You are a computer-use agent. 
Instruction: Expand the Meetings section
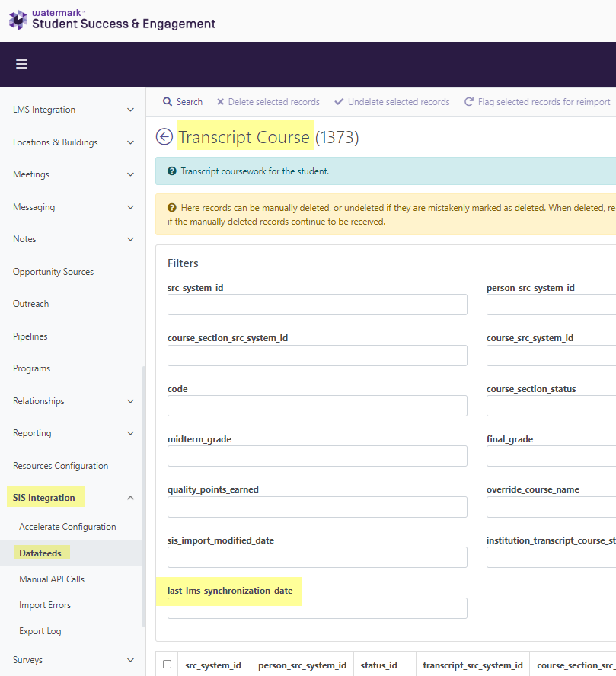click(130, 174)
